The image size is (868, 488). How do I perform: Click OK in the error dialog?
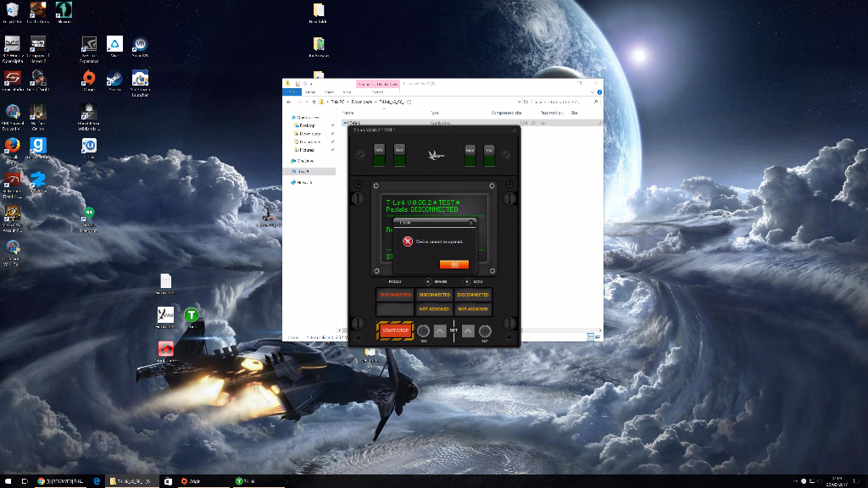(453, 264)
